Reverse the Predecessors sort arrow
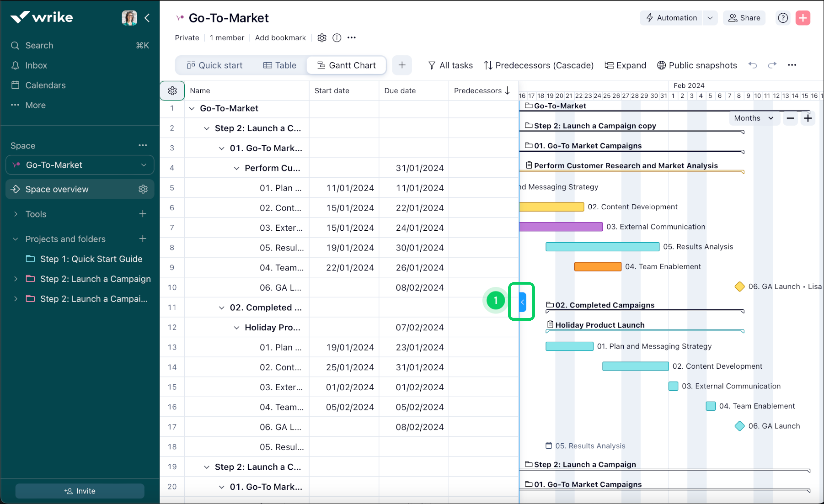 508,90
